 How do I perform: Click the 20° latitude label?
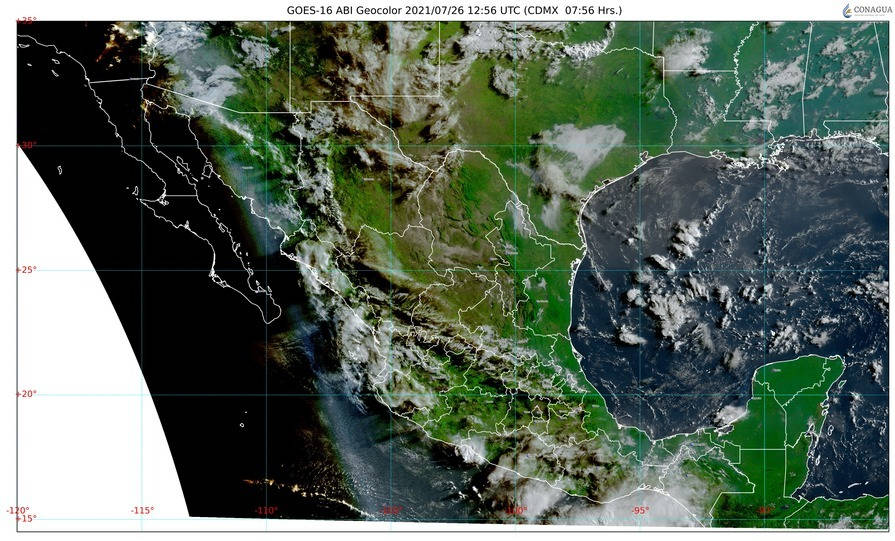pyautogui.click(x=27, y=394)
